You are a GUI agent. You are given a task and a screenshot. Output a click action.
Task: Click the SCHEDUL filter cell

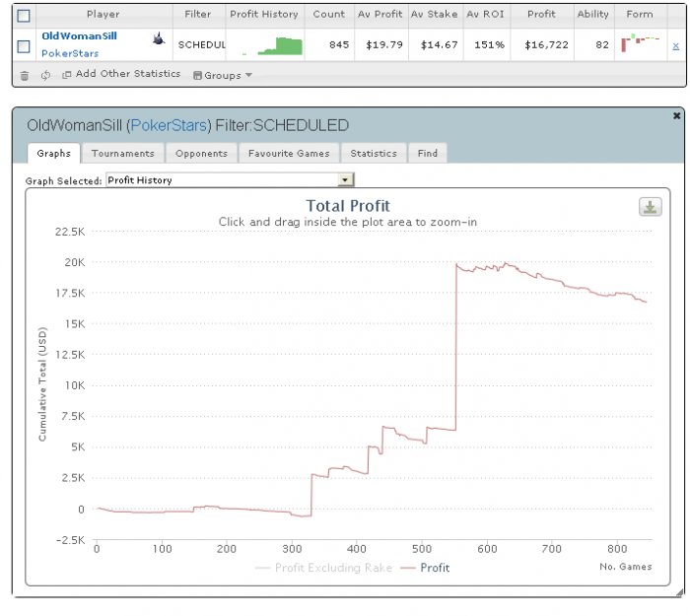coord(201,45)
